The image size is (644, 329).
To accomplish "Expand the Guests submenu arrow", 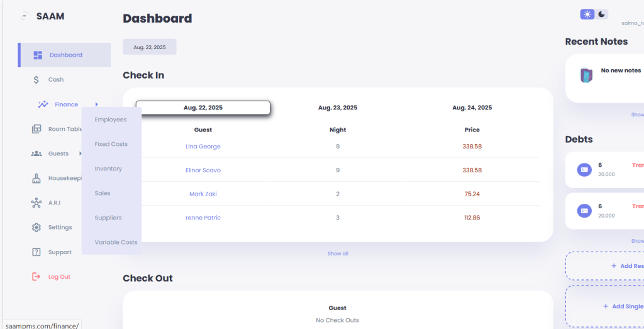I will pyautogui.click(x=80, y=153).
